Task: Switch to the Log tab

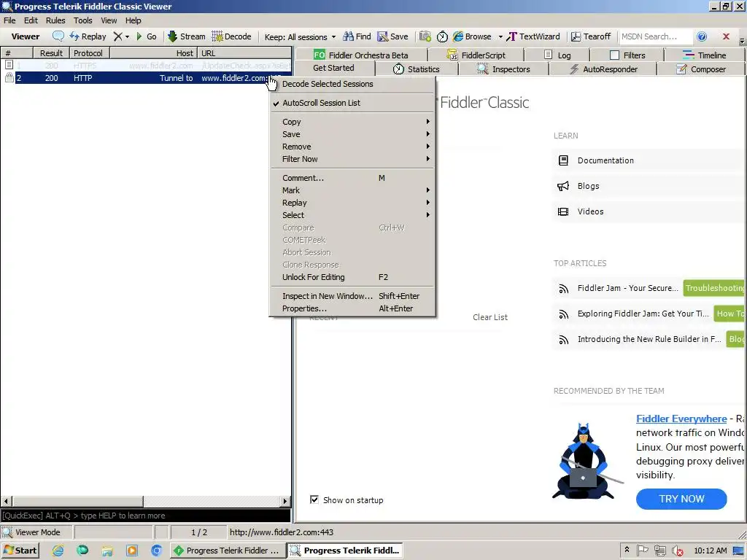Action: (558, 55)
